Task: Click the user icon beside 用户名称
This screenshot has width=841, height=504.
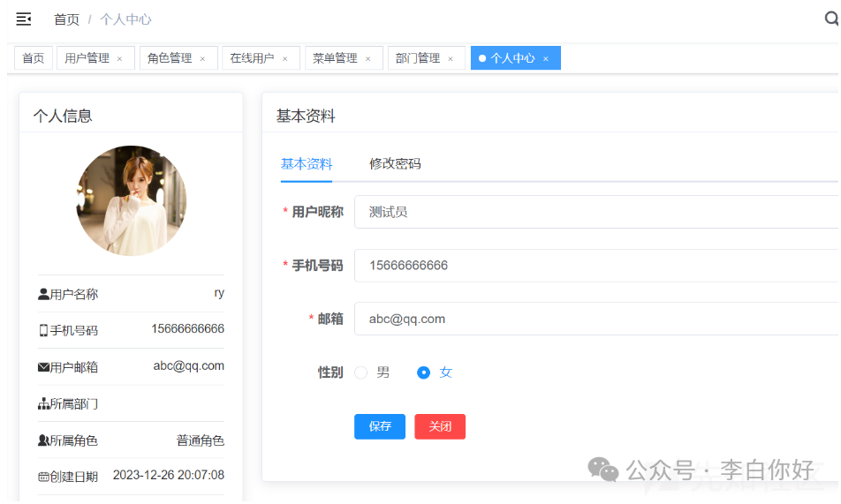Action: pos(43,294)
